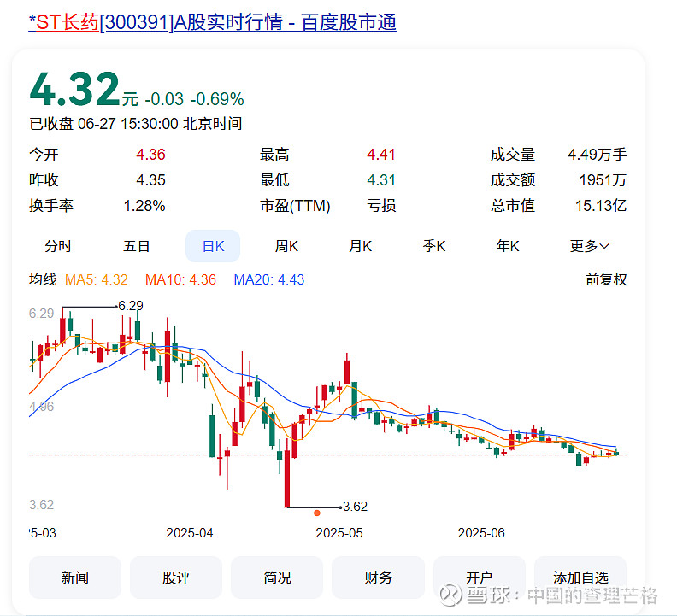Open the 财务 section
The height and width of the screenshot is (616, 677).
coord(378,578)
